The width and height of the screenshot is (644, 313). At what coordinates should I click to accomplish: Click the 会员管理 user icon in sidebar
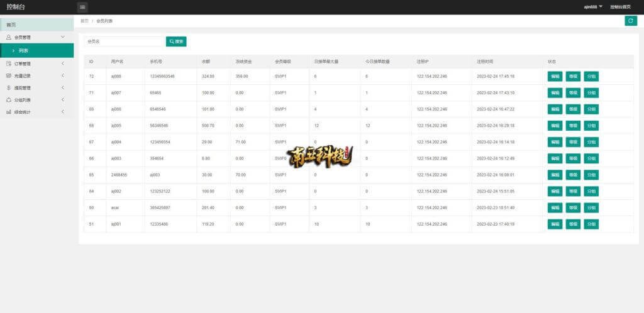point(9,38)
